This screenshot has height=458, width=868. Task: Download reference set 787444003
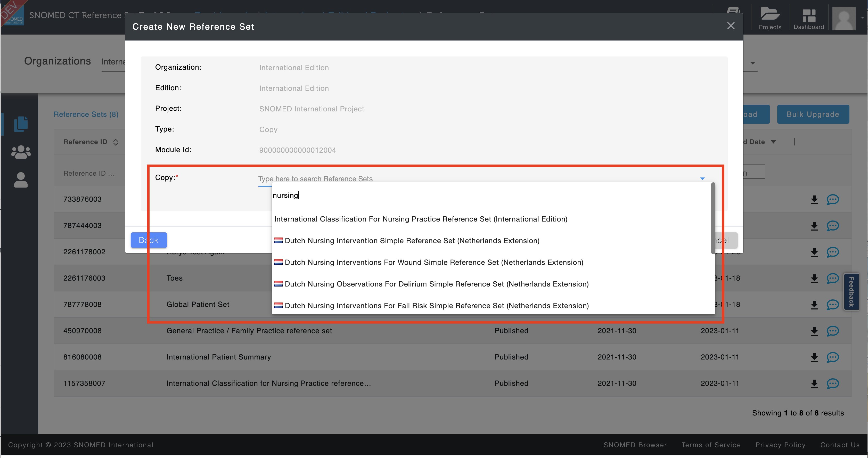click(x=814, y=226)
